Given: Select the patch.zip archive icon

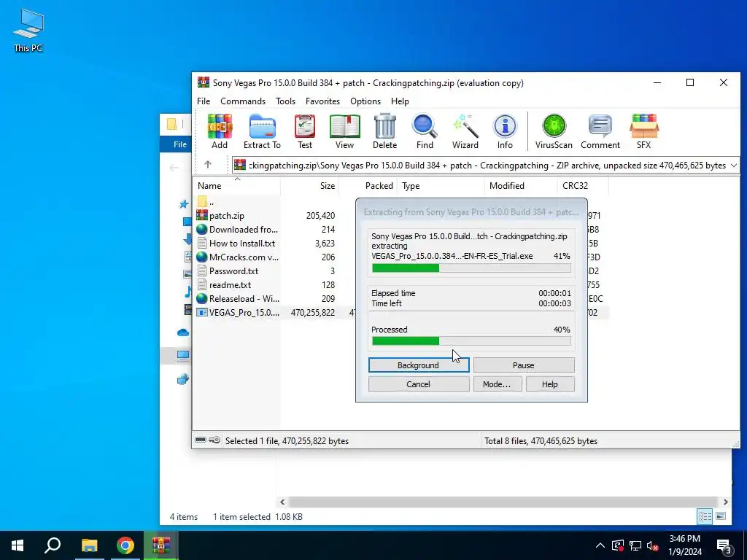Looking at the screenshot, I should pos(202,215).
